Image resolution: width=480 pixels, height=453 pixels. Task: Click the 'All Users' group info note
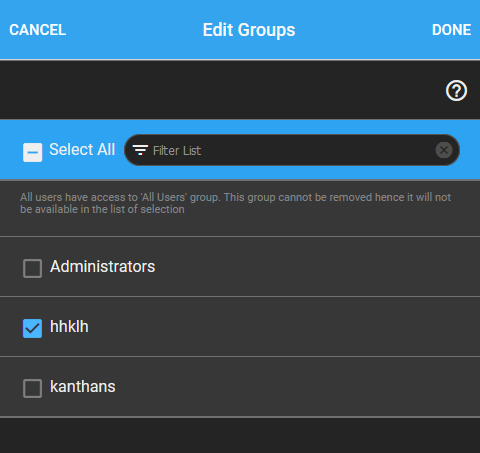click(235, 203)
